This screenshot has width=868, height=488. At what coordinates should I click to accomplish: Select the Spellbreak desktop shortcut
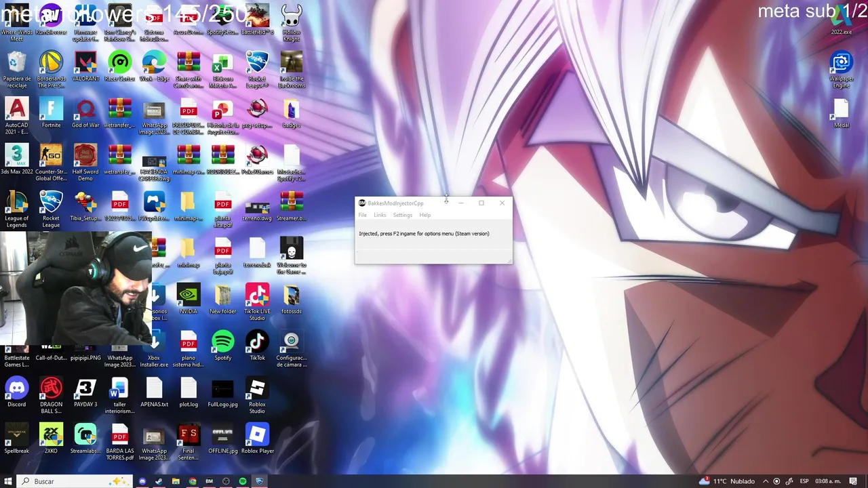click(17, 439)
